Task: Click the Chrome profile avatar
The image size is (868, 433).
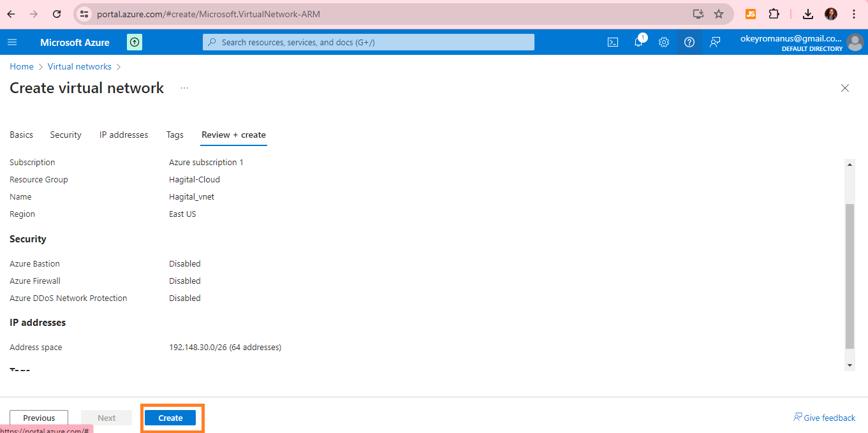Action: (x=831, y=13)
